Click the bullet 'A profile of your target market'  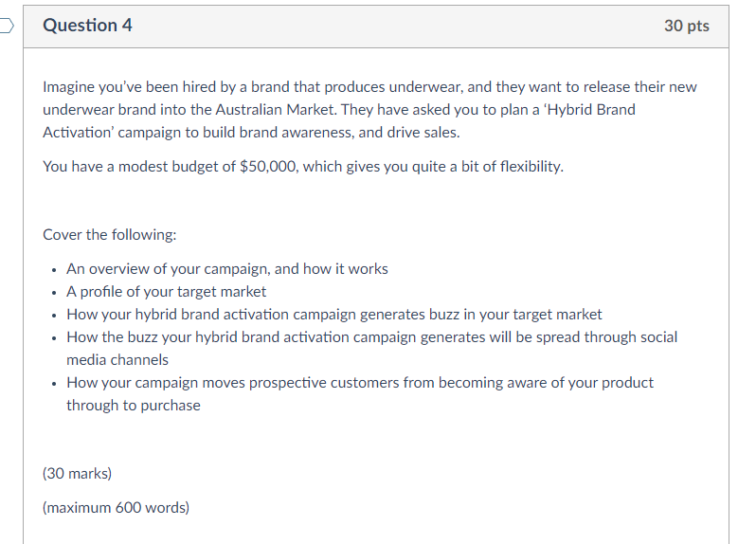pyautogui.click(x=167, y=291)
